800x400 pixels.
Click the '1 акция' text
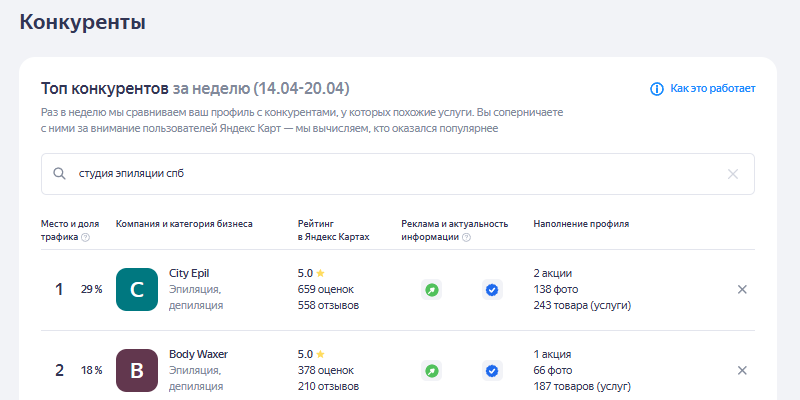553,354
